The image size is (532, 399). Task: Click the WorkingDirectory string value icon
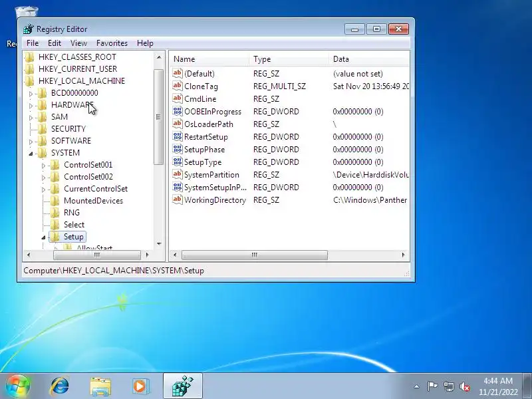[x=178, y=199]
